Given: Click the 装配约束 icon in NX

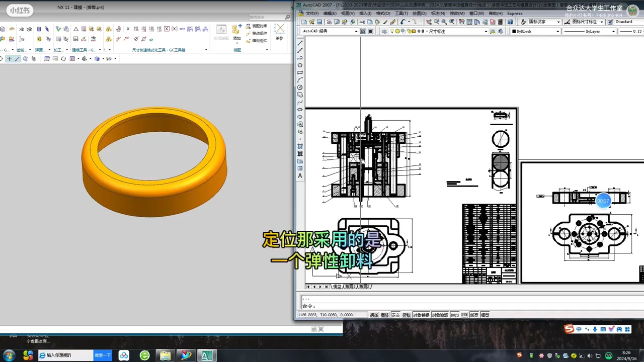Looking at the screenshot, I should pos(257,26).
